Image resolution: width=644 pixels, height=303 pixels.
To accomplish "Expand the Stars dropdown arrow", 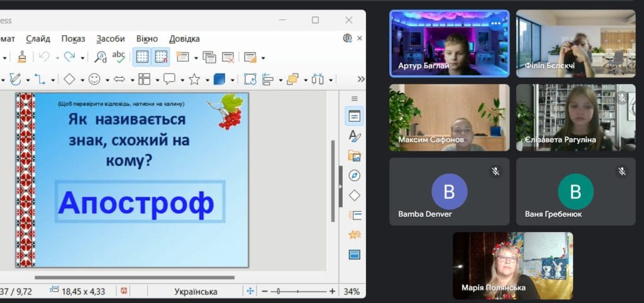I will pyautogui.click(x=207, y=80).
